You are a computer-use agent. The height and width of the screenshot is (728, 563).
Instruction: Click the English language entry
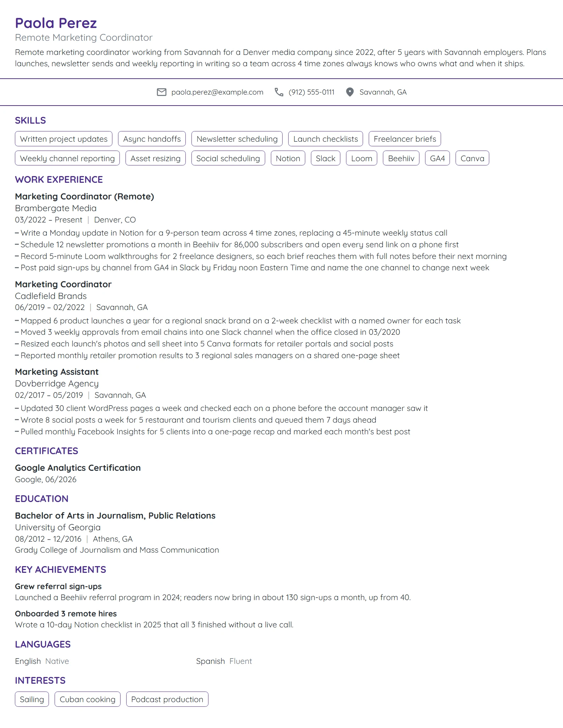pos(42,661)
